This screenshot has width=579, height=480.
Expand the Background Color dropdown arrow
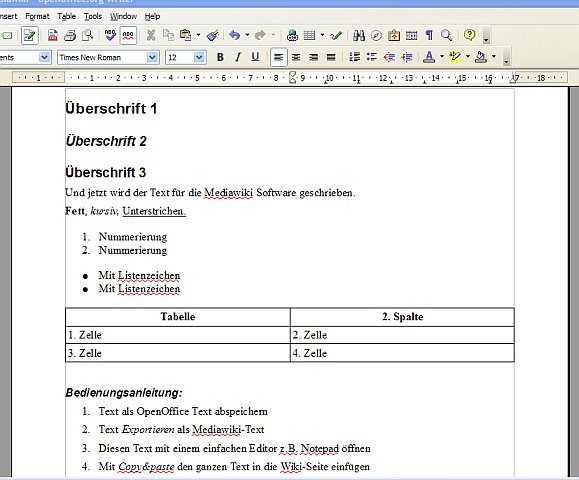494,57
